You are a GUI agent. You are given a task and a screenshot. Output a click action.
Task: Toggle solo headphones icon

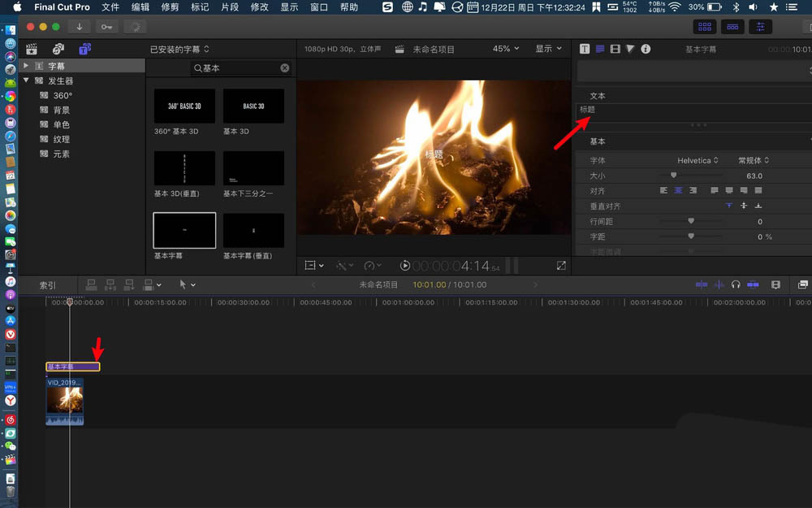(736, 284)
